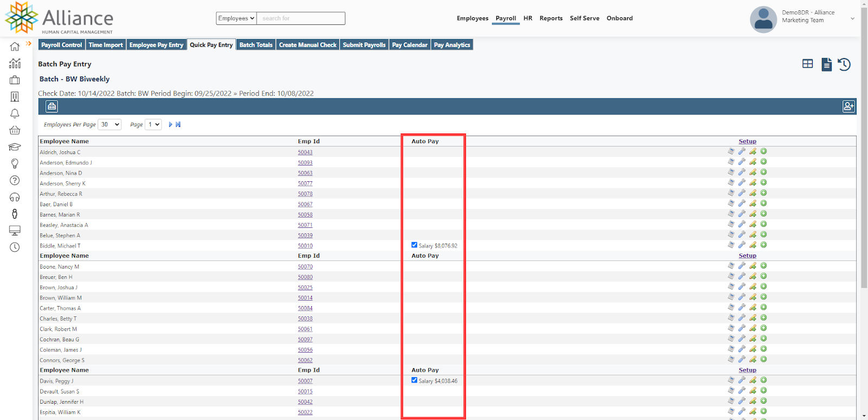Image resolution: width=868 pixels, height=420 pixels.
Task: Open employee ID 50010 link
Action: pos(305,246)
